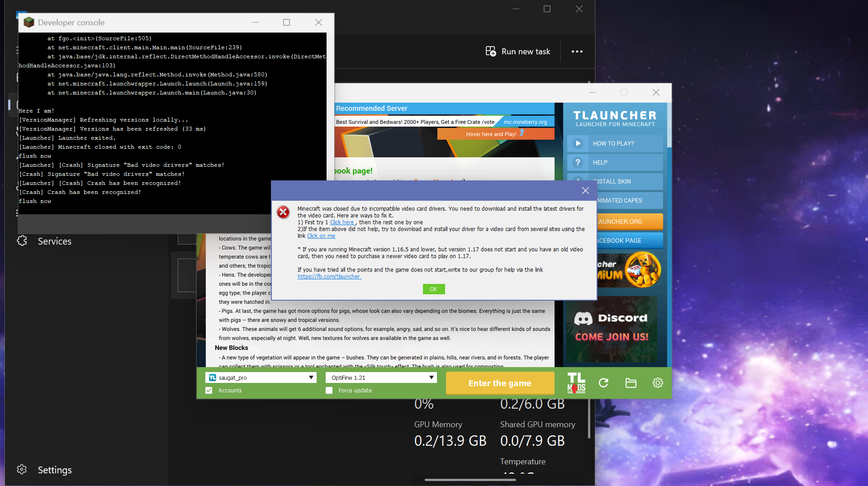Click the TLauncher Premium character banner
This screenshot has height=486, width=868.
tap(629, 270)
